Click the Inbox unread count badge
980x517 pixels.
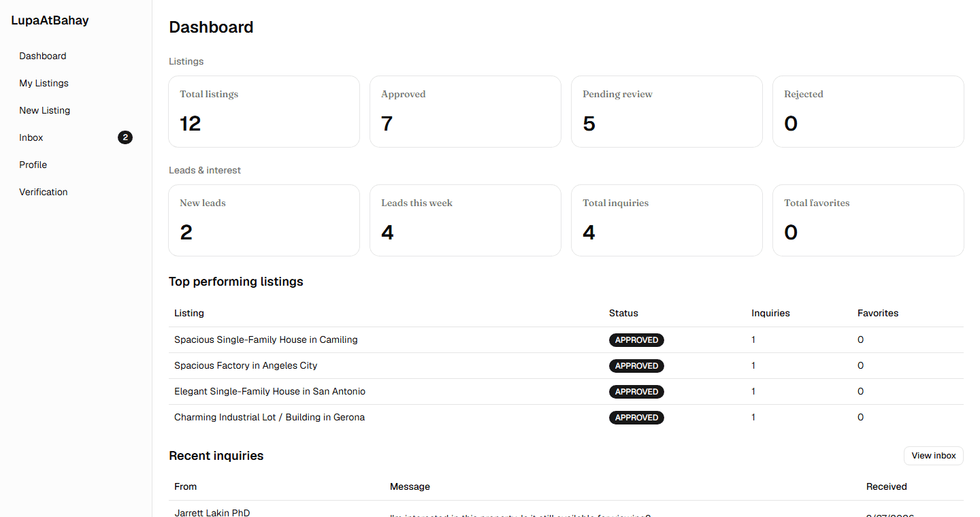pos(125,137)
